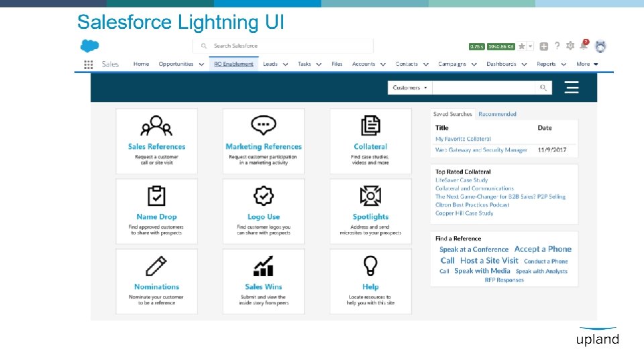Open the More navigation dropdown
Viewport: 644px width, 362px height.
pyautogui.click(x=587, y=64)
